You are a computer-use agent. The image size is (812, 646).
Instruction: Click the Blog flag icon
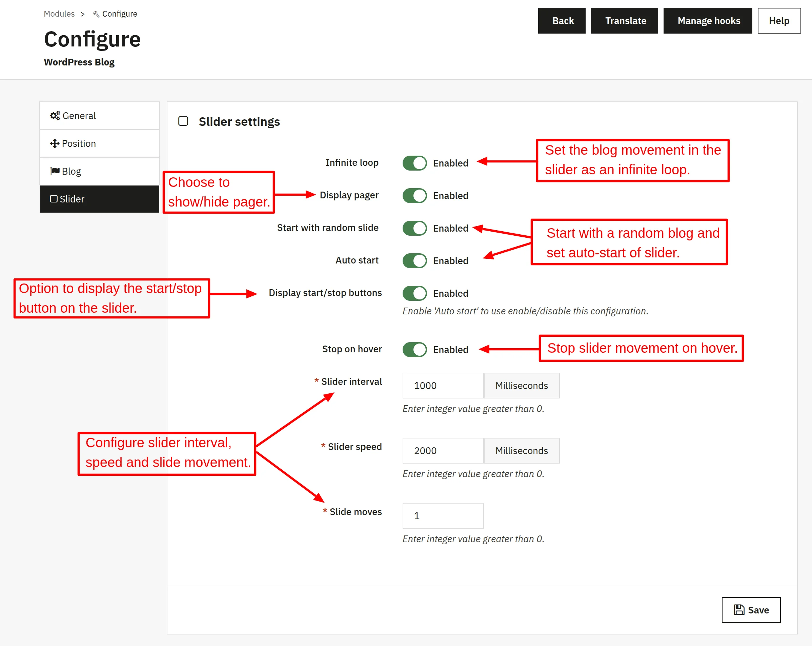pyautogui.click(x=55, y=171)
